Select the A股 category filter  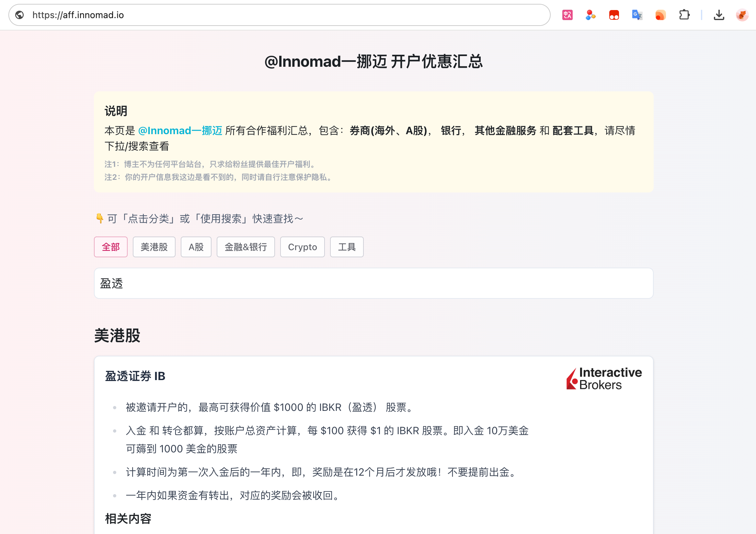[196, 247]
